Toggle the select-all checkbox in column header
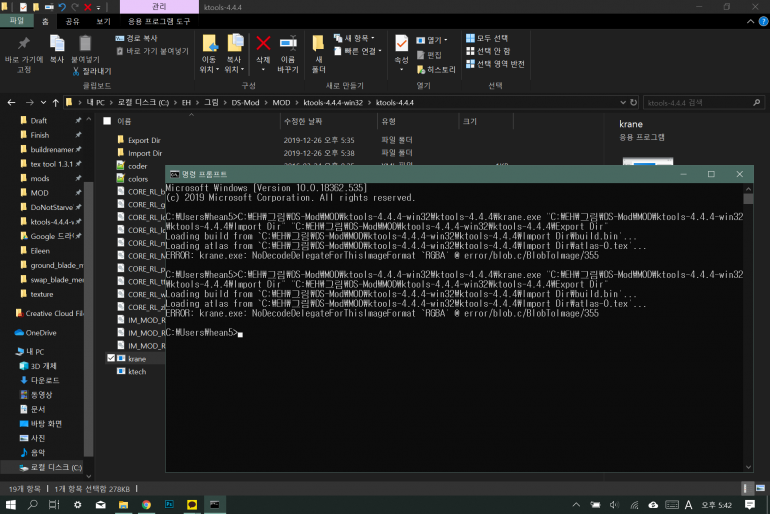This screenshot has width=770, height=514. (x=107, y=121)
